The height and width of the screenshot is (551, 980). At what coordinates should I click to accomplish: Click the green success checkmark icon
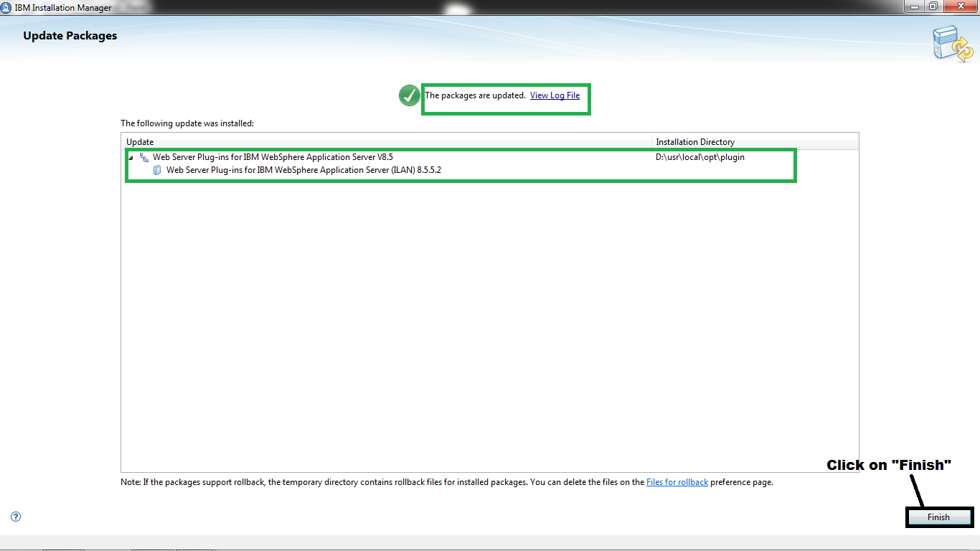409,95
